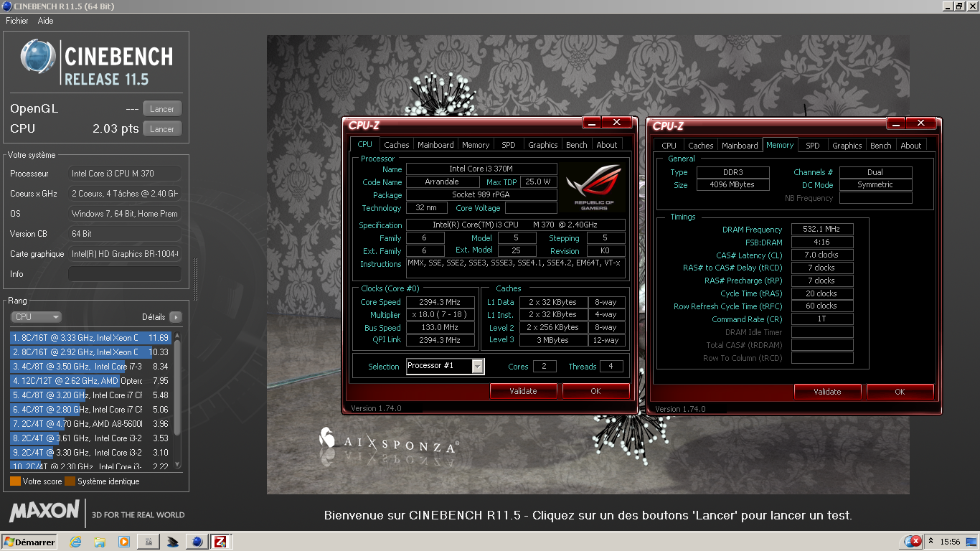Activate the Cinebench blue sphere taskbar button

[x=196, y=542]
